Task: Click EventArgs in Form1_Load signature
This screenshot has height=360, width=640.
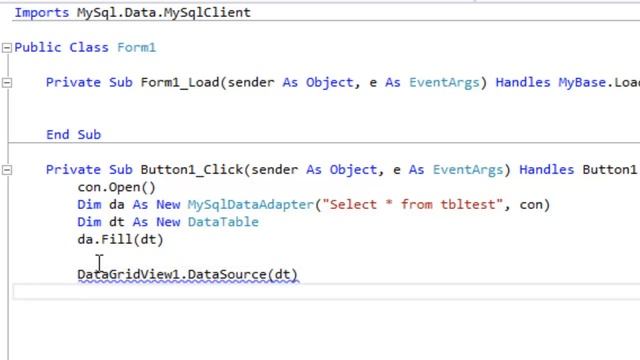Action: tap(444, 83)
